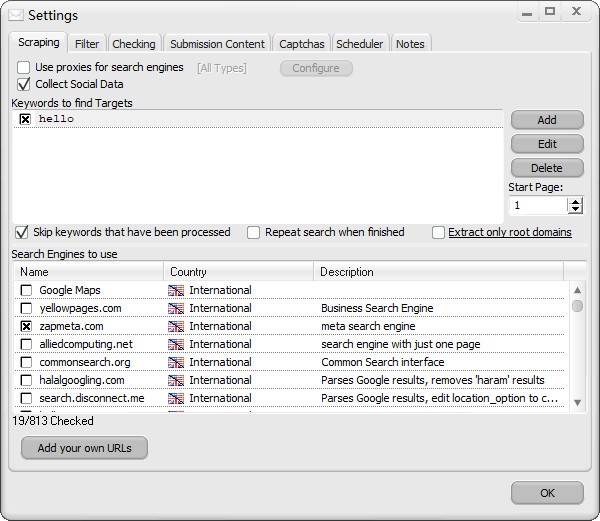This screenshot has height=521, width=600.
Task: Decrease Start Page with the down arrow
Action: [x=575, y=210]
